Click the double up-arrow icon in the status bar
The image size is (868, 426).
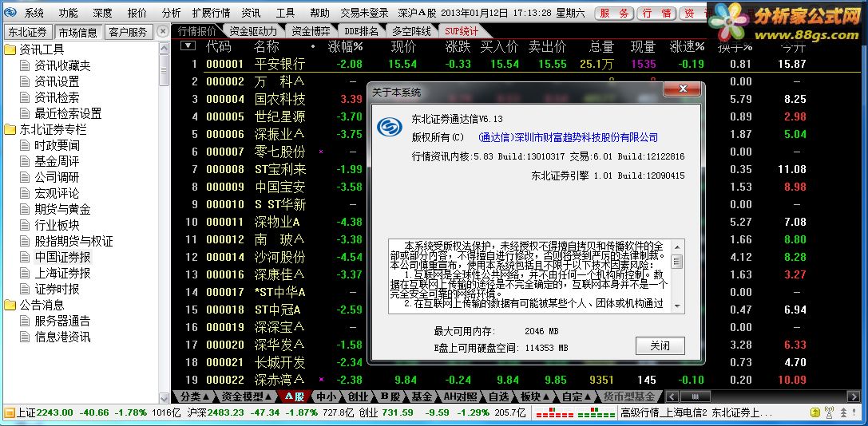(x=843, y=412)
